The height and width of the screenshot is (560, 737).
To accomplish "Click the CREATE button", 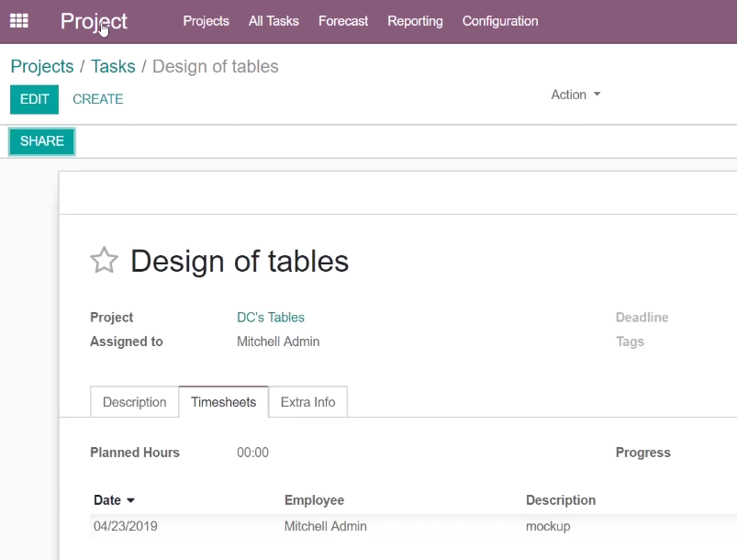I will point(98,99).
